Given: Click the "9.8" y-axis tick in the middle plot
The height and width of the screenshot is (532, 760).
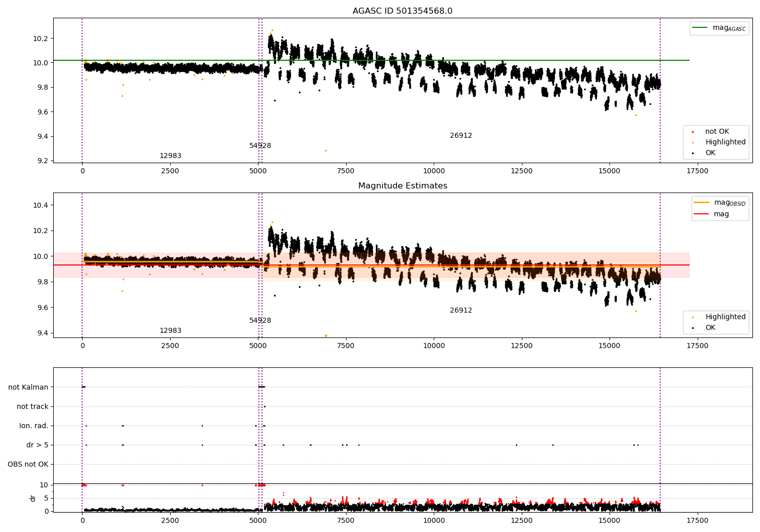Looking at the screenshot, I should coord(43,282).
